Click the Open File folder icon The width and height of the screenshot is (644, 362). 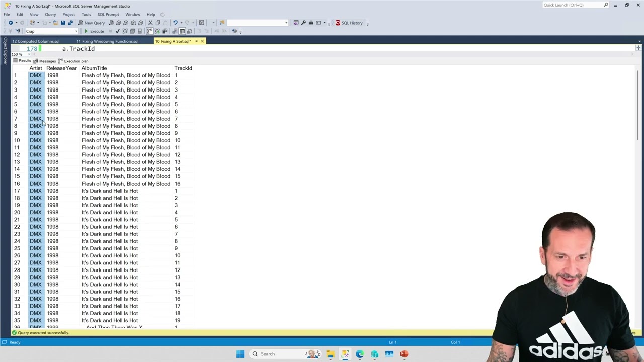click(55, 23)
